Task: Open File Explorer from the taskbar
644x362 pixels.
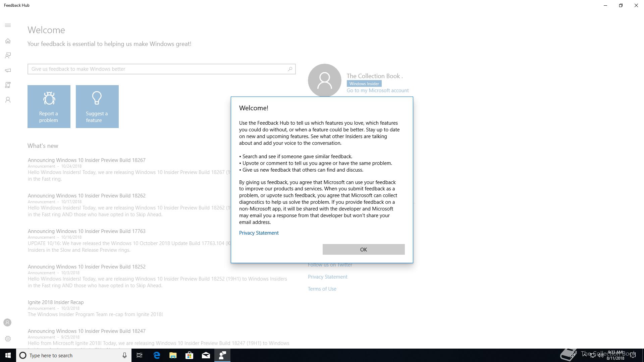Action: point(173,355)
